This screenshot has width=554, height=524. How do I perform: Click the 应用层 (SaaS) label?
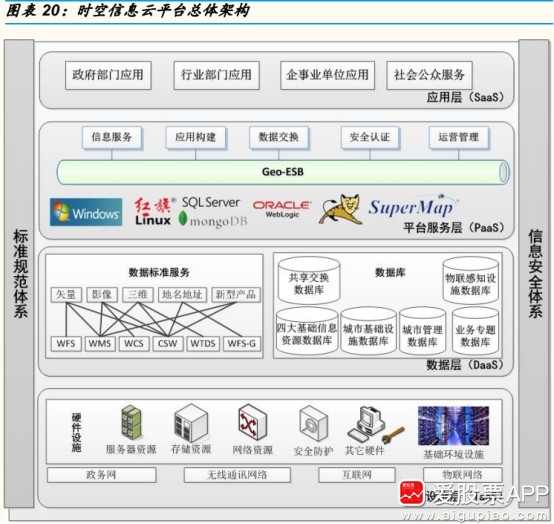465,97
